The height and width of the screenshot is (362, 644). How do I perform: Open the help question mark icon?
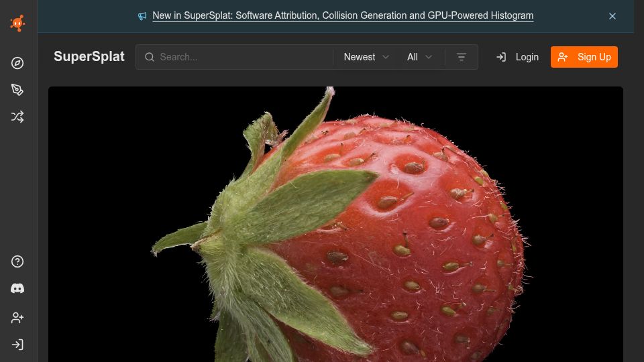coord(17,261)
